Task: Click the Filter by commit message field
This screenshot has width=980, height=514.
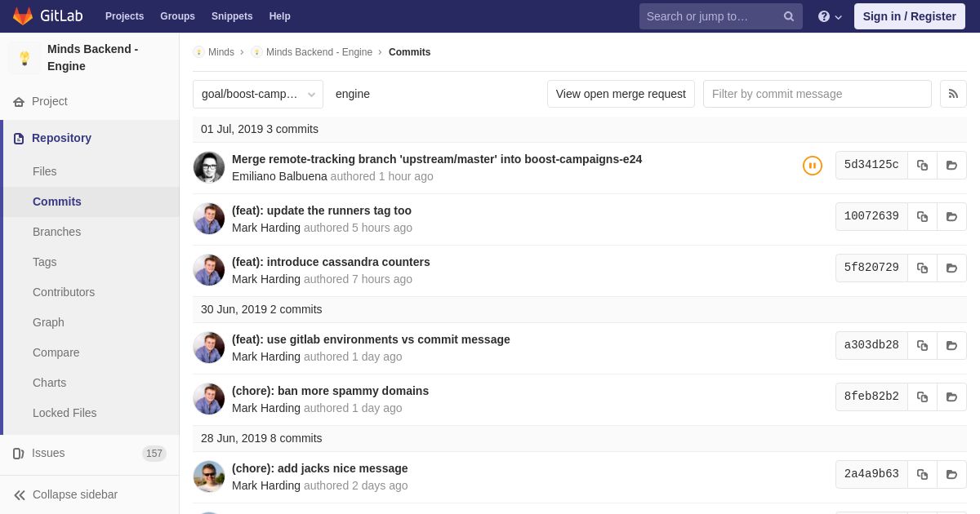Action: pos(817,94)
